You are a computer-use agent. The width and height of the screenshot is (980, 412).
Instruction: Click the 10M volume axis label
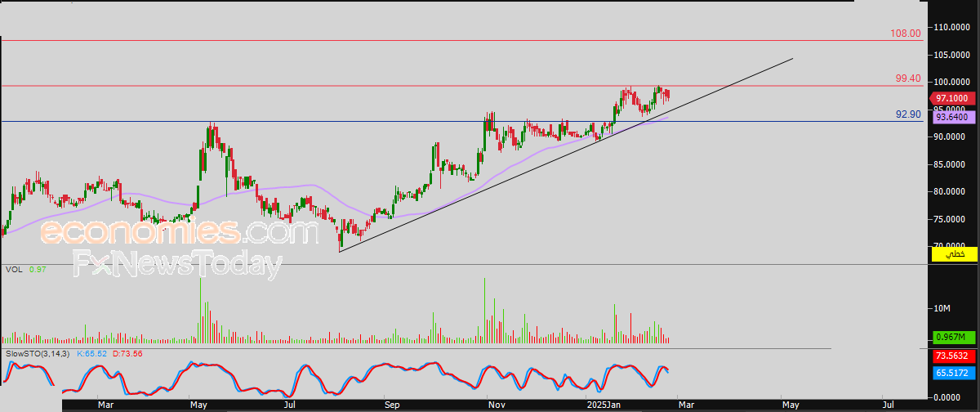(942, 308)
